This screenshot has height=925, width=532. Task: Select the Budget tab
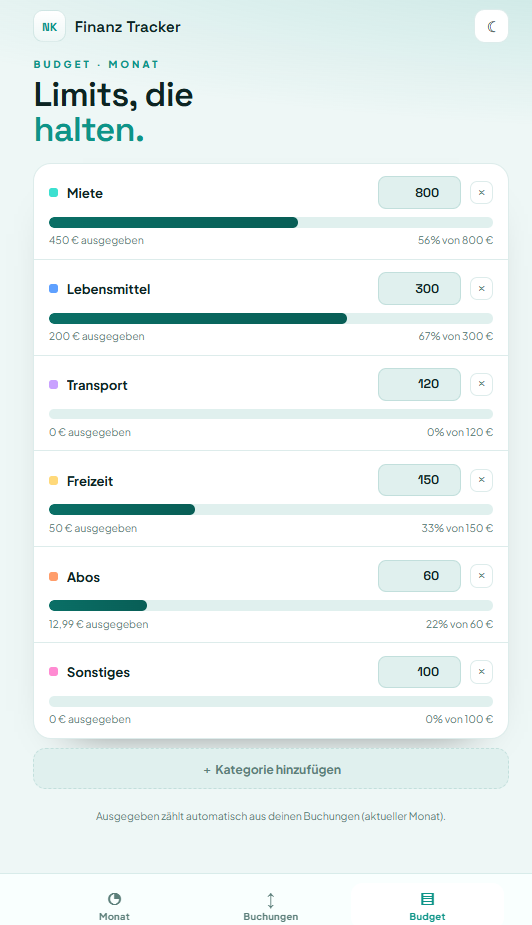428,906
